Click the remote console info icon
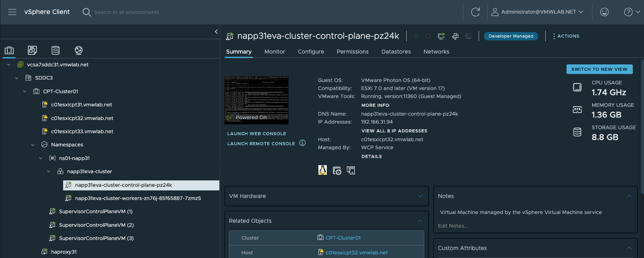Viewport: 644px width, 258px height. (302, 143)
